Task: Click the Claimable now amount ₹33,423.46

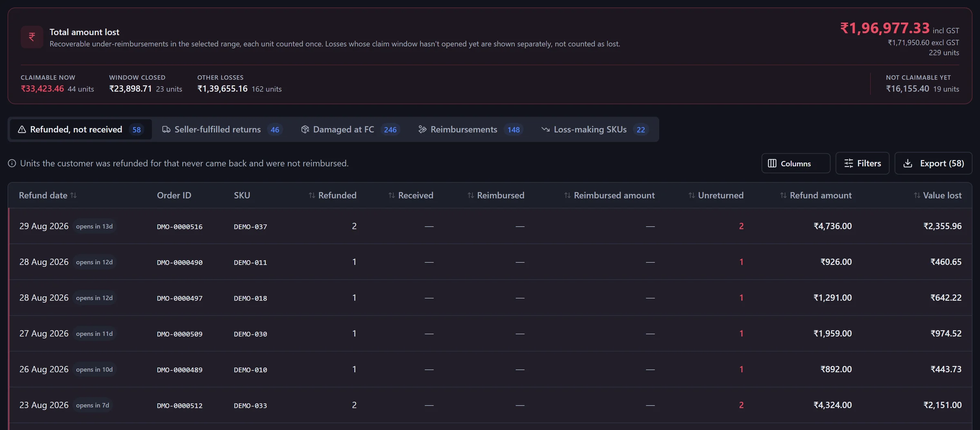Action: pyautogui.click(x=42, y=89)
